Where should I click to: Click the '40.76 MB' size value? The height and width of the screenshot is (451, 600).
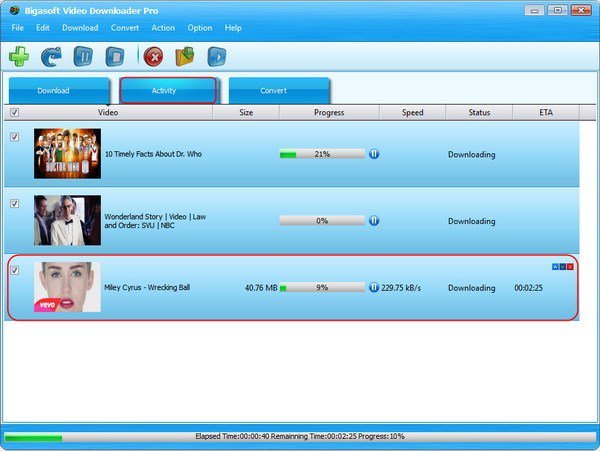261,288
